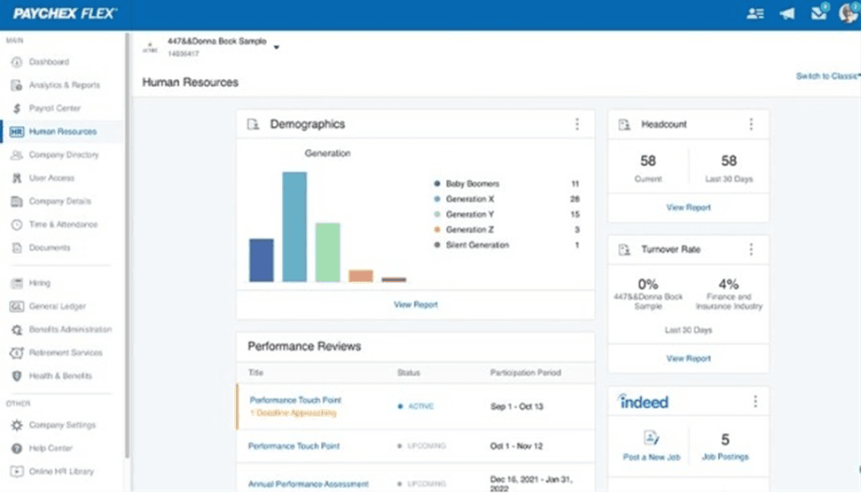Image resolution: width=868 pixels, height=495 pixels.
Task: Click the Generation Y bar in chart
Action: pyautogui.click(x=328, y=253)
